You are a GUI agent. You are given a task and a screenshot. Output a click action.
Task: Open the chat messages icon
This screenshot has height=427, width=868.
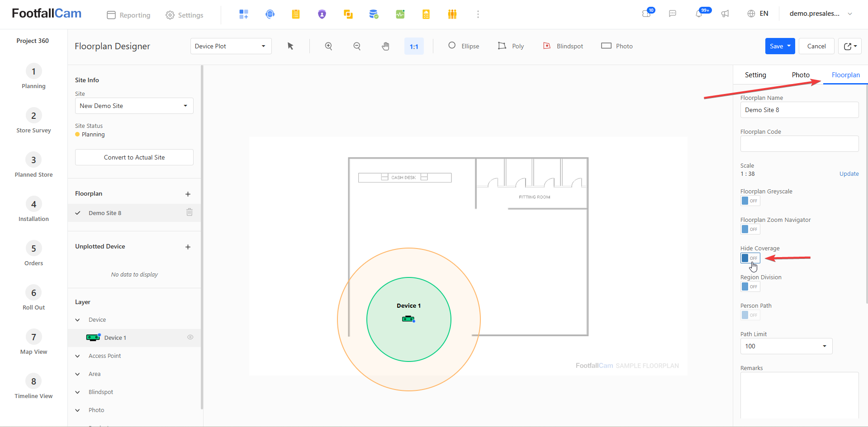(x=673, y=14)
